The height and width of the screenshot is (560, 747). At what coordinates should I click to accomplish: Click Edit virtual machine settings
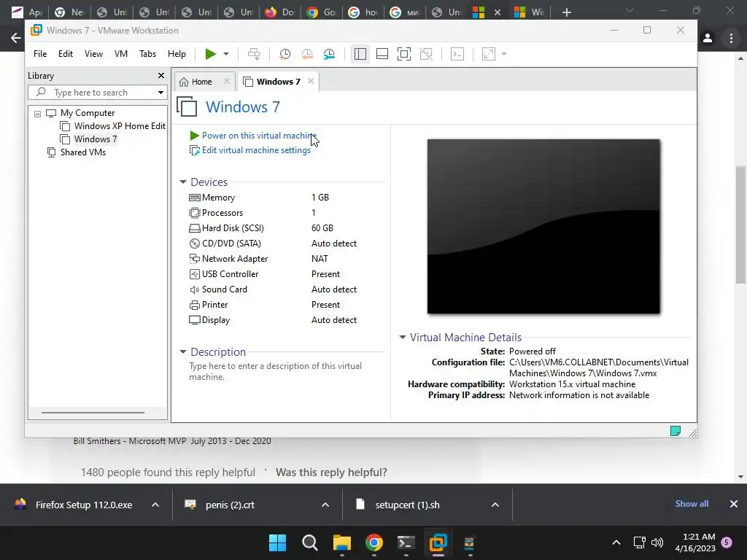pos(256,150)
